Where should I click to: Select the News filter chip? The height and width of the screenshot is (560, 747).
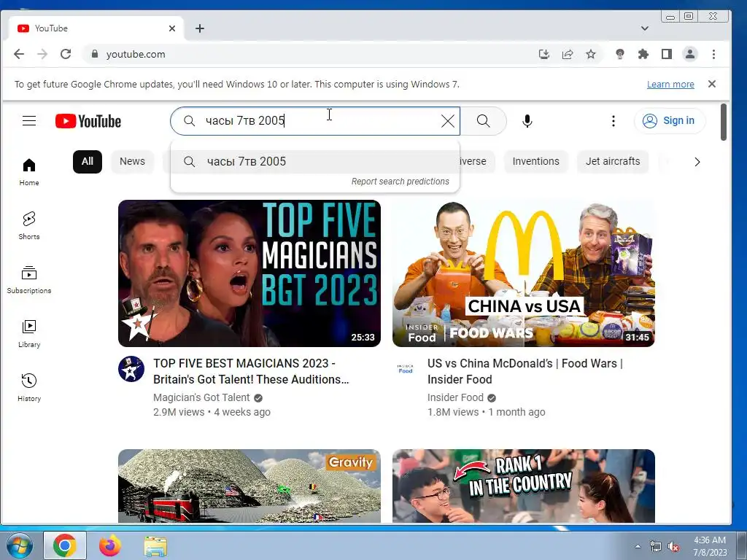(132, 161)
